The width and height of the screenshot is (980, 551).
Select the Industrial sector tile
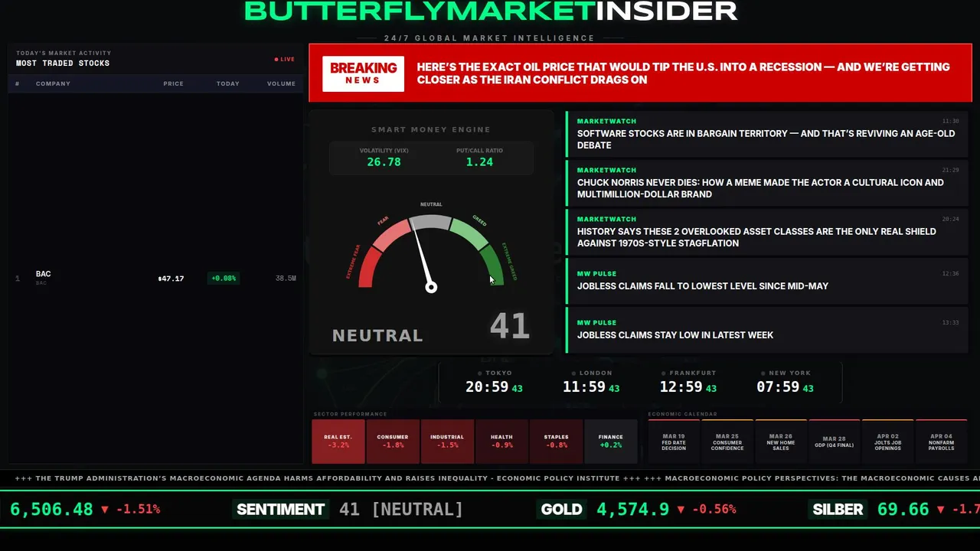coord(447,442)
